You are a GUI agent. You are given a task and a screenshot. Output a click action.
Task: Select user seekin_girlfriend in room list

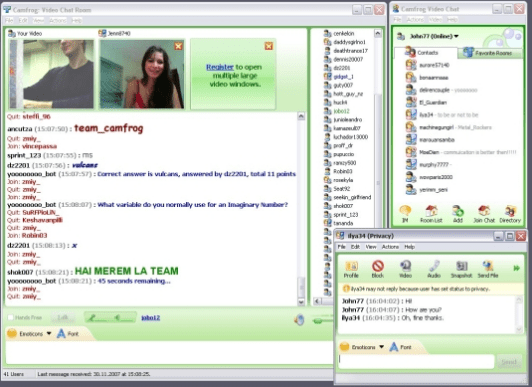(x=347, y=197)
